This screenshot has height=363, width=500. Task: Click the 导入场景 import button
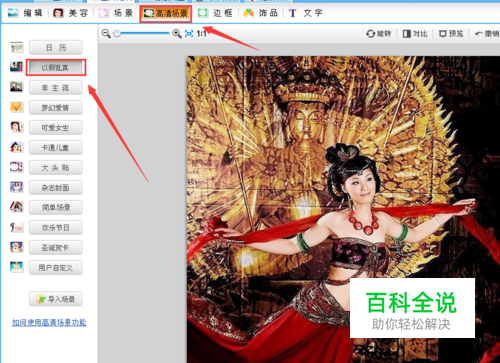[55, 299]
